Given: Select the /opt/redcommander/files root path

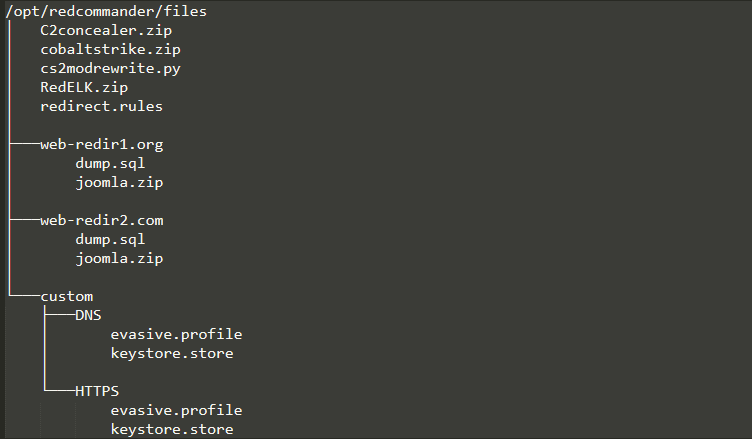Looking at the screenshot, I should [x=106, y=12].
